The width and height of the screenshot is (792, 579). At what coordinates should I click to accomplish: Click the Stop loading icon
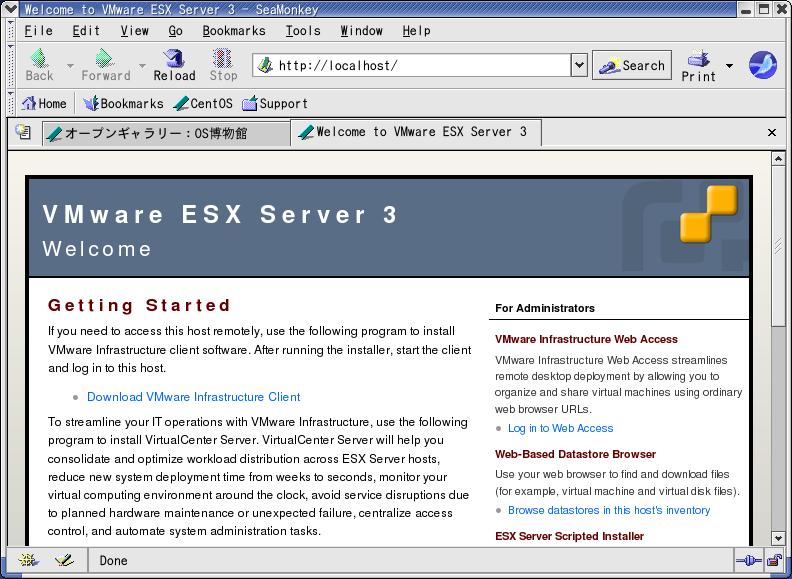[x=222, y=58]
